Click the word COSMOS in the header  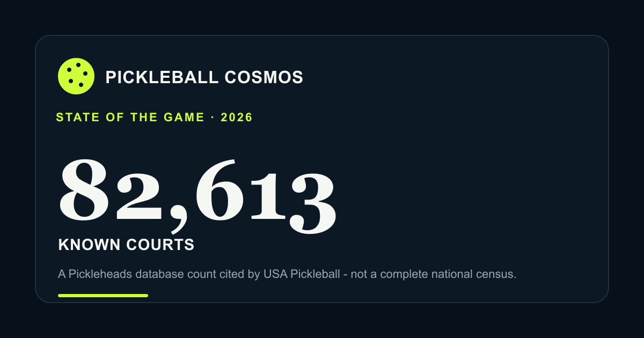point(264,77)
